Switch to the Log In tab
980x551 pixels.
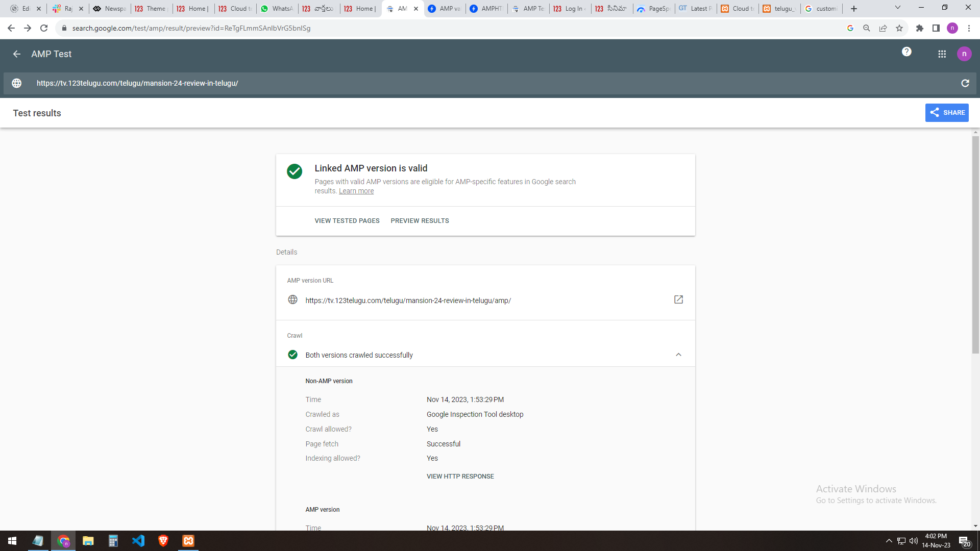tap(570, 9)
